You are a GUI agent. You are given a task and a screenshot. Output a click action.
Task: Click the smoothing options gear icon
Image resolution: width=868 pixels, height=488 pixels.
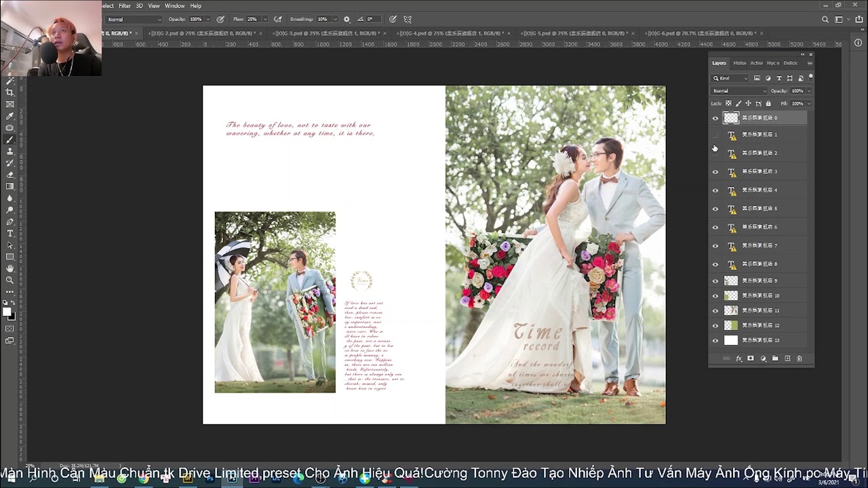(x=347, y=20)
